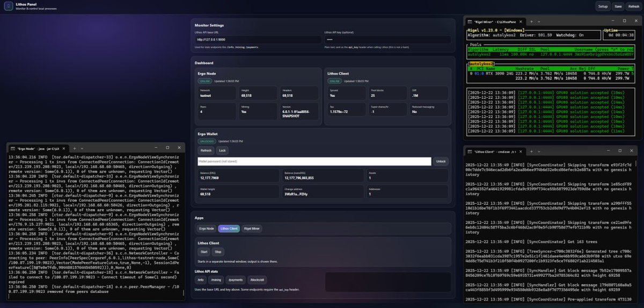Switch to the Lithos Client app tab
Screen dimensions: 644x308
(229, 228)
